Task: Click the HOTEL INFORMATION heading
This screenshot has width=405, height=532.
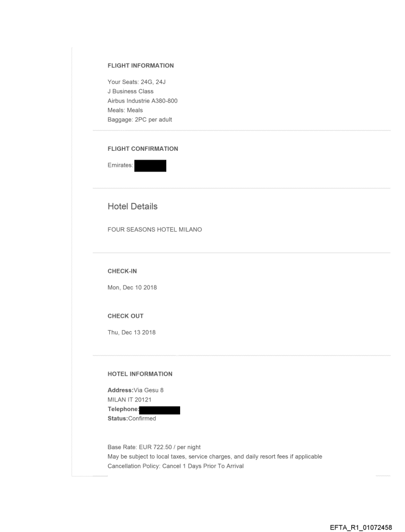Action: coord(140,374)
